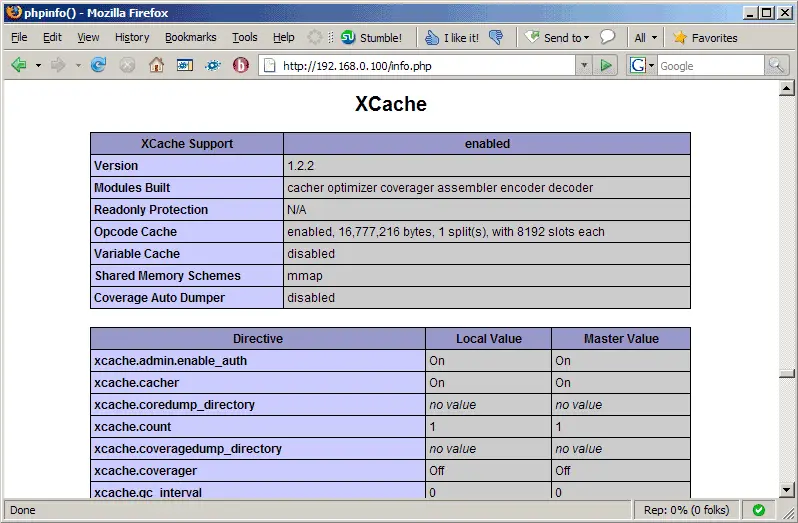Click the thumbs-down dislike icon

[495, 37]
